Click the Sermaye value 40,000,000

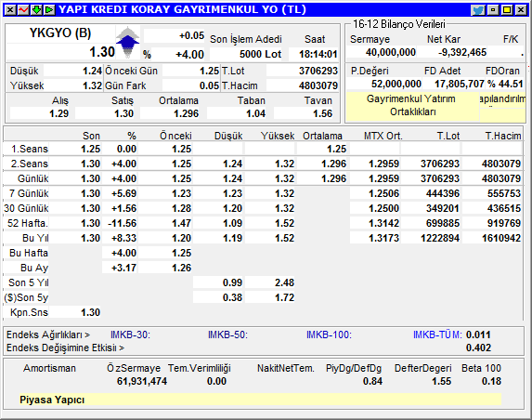click(x=391, y=53)
